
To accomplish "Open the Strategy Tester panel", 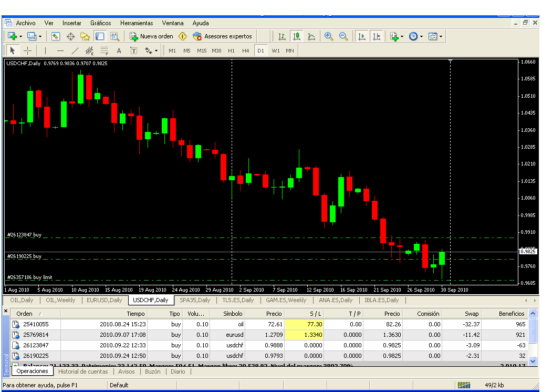I will coord(114,36).
